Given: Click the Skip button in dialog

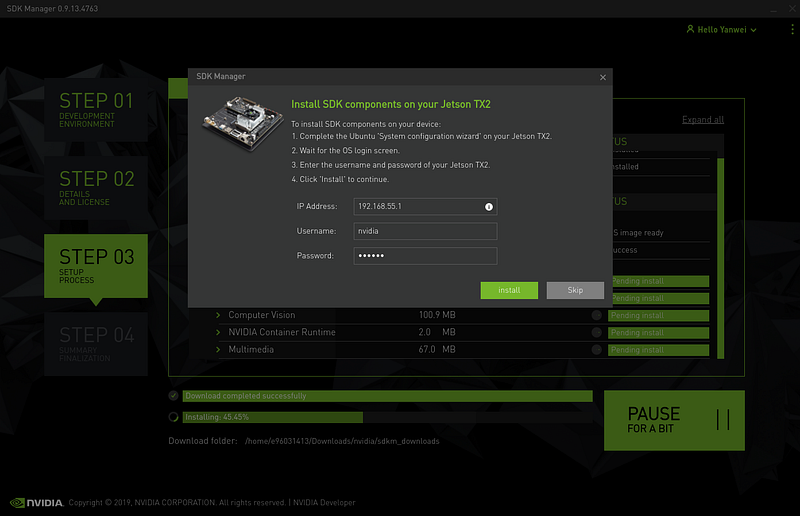Looking at the screenshot, I should (x=575, y=290).
